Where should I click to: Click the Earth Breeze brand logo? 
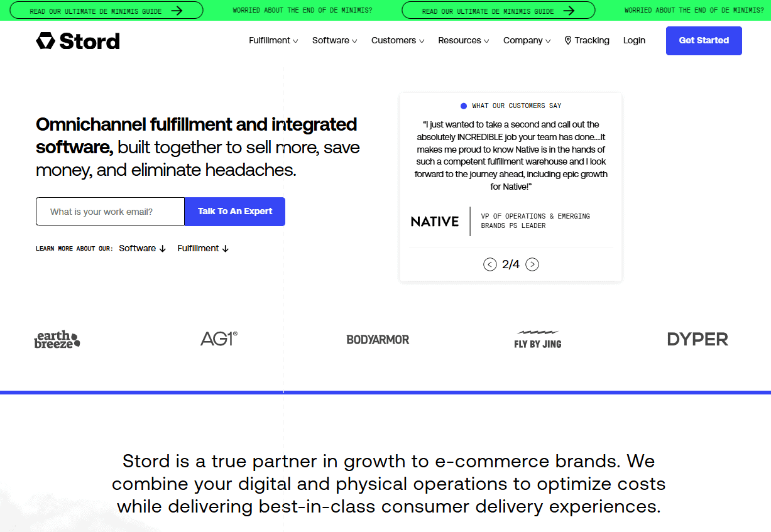click(57, 340)
